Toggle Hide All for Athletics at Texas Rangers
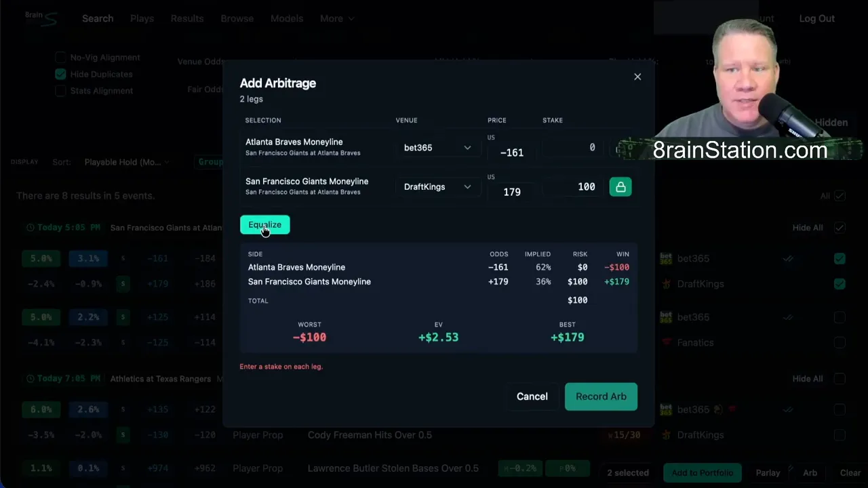The image size is (868, 488). point(840,379)
